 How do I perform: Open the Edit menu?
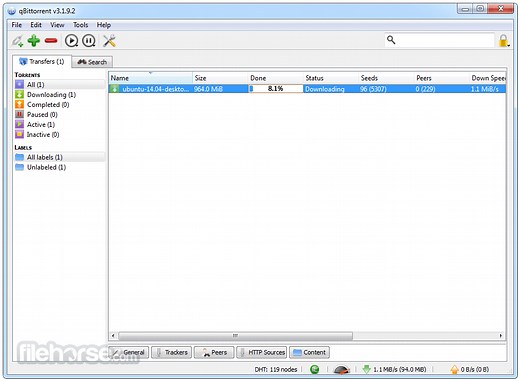pyautogui.click(x=36, y=25)
